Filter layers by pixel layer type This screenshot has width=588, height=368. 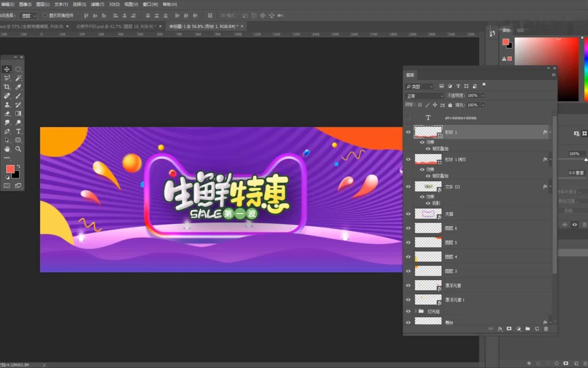pos(441,86)
